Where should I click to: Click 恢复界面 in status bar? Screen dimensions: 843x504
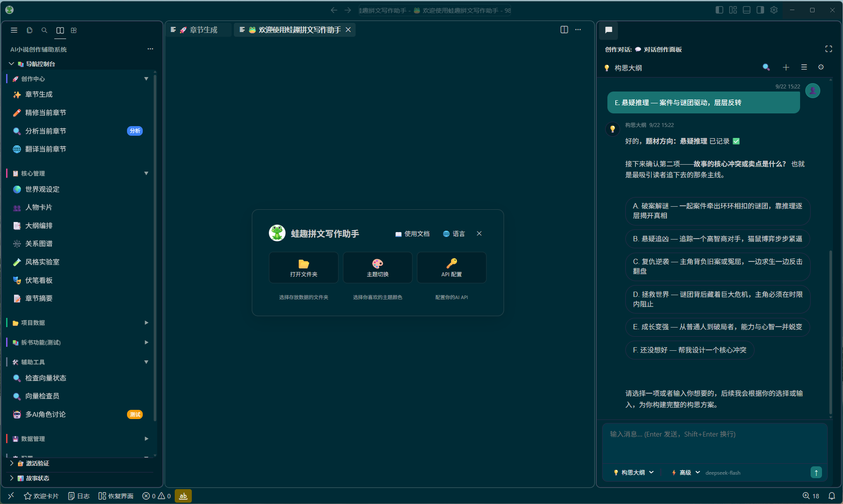click(x=116, y=496)
